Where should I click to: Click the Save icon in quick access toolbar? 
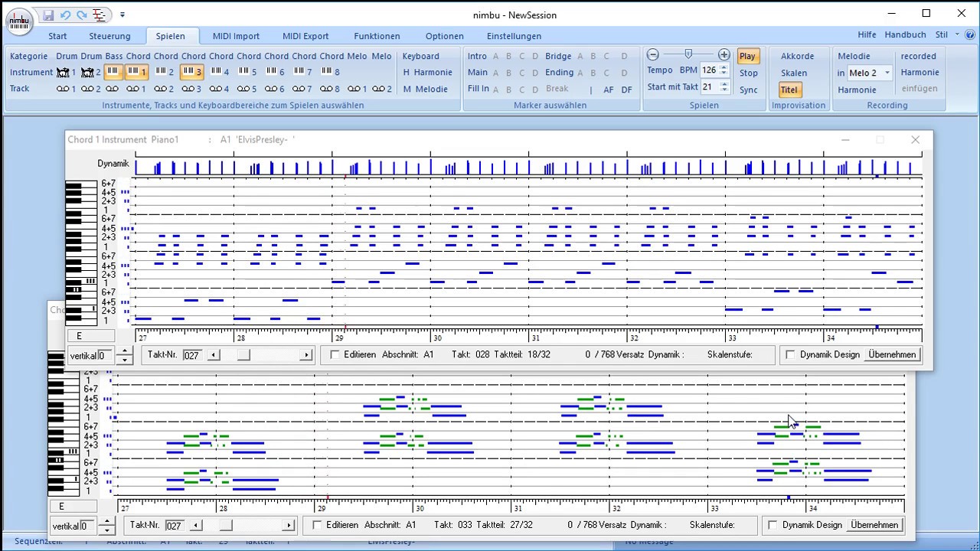pos(48,15)
